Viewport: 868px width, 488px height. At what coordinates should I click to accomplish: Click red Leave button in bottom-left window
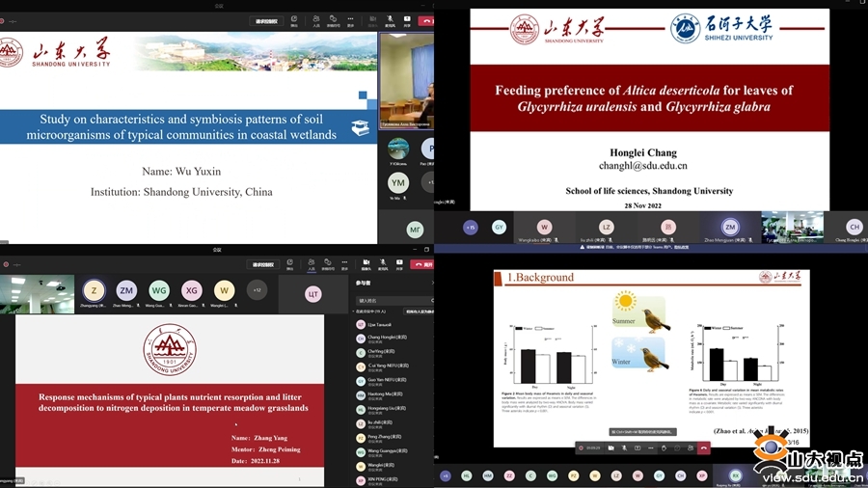tap(423, 264)
